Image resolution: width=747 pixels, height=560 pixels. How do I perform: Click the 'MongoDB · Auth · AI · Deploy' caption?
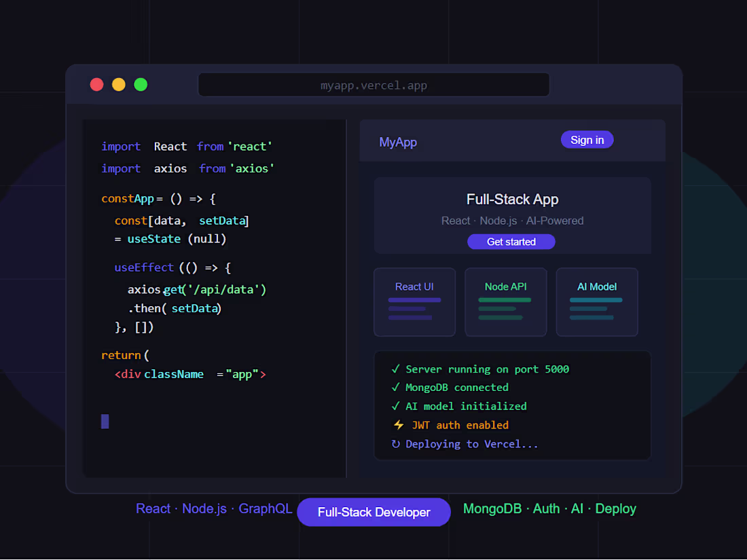(549, 508)
